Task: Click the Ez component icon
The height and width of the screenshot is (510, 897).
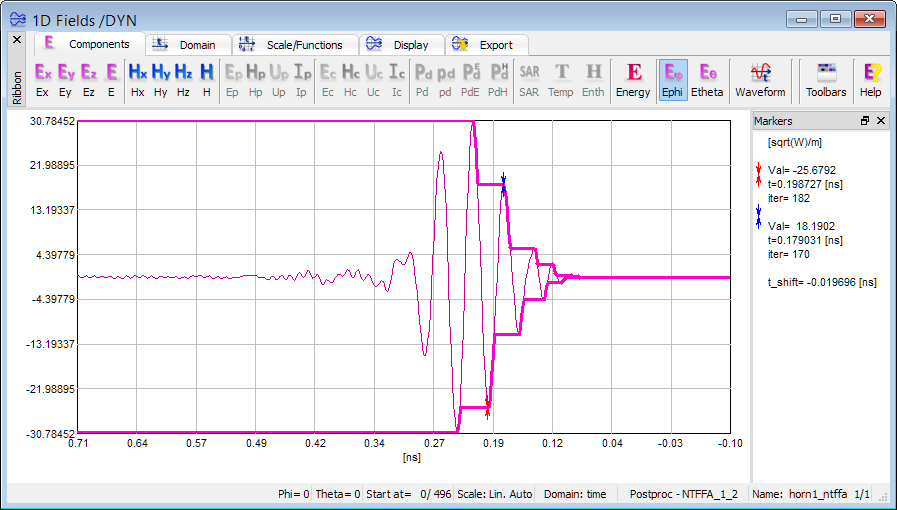Action: coord(89,79)
